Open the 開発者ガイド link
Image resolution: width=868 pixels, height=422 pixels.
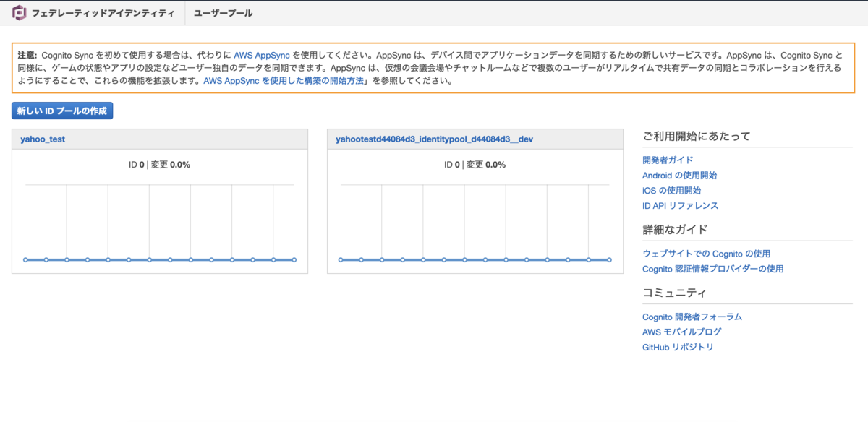[668, 160]
